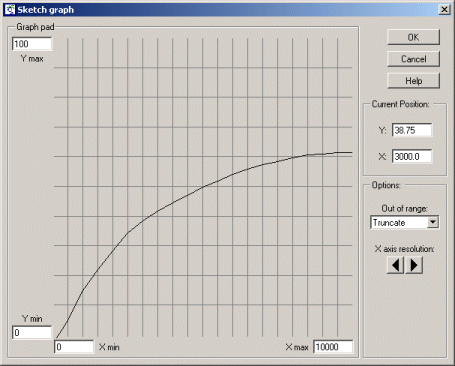455x366 pixels.
Task: Click the 'Graph pad' group label
Action: pyautogui.click(x=35, y=27)
